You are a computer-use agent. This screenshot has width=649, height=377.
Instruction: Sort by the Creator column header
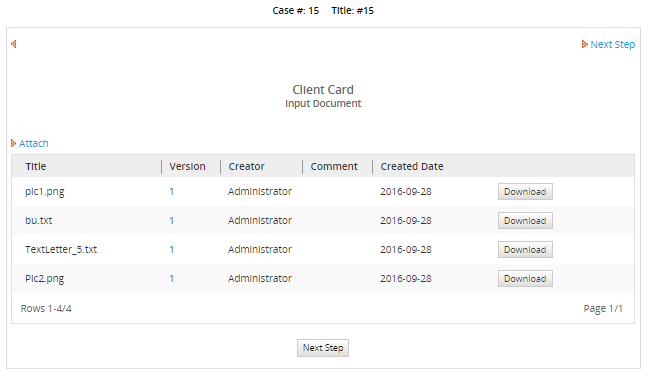pyautogui.click(x=246, y=166)
